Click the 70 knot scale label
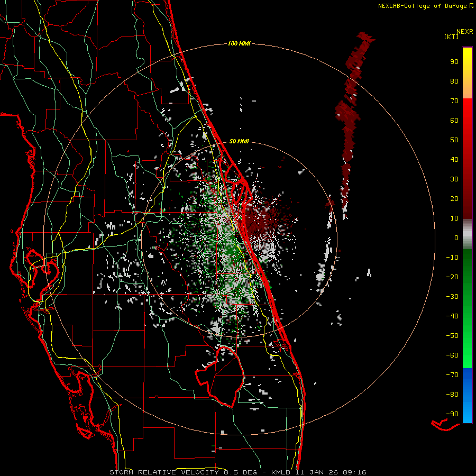This screenshot has height=476, width=476. tap(454, 101)
